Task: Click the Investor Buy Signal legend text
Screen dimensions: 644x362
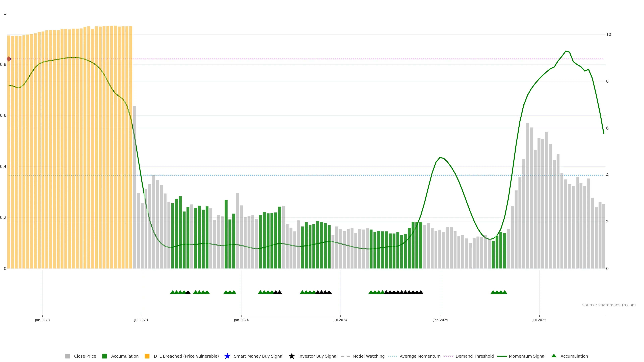Action: tap(318, 356)
